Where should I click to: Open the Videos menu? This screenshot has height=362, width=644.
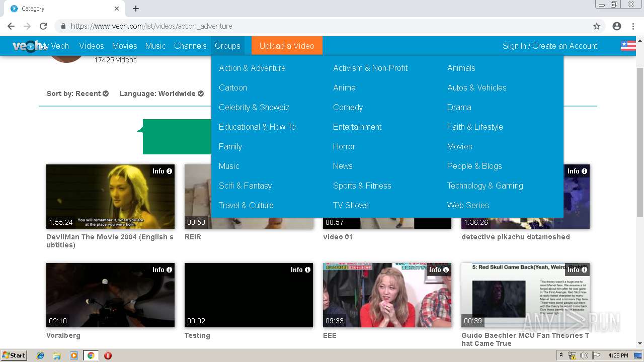(92, 46)
